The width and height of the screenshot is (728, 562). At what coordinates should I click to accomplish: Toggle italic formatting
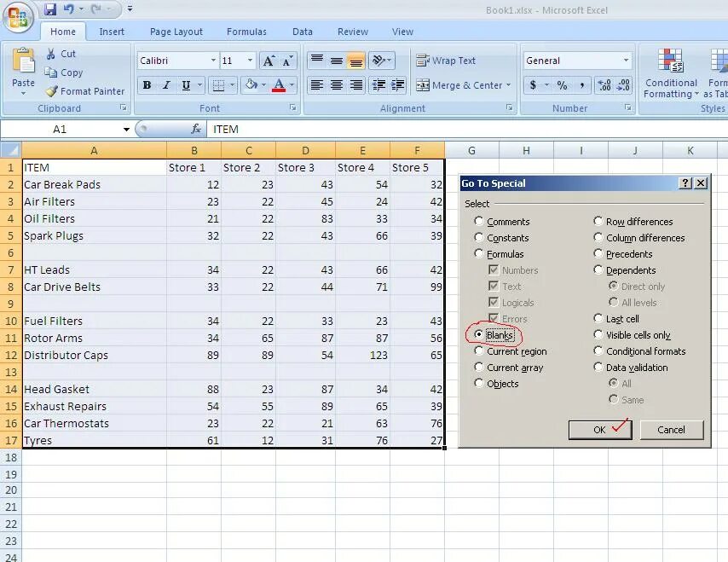(166, 85)
